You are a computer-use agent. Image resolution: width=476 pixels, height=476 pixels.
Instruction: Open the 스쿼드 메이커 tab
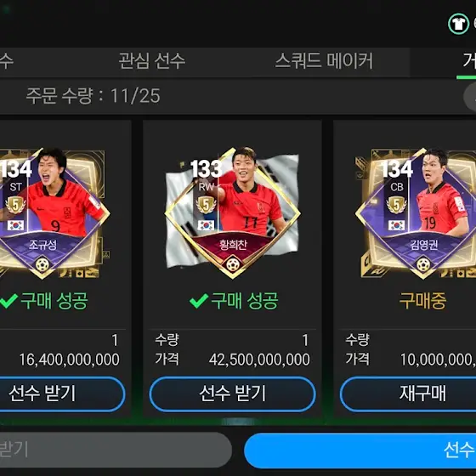[324, 60]
